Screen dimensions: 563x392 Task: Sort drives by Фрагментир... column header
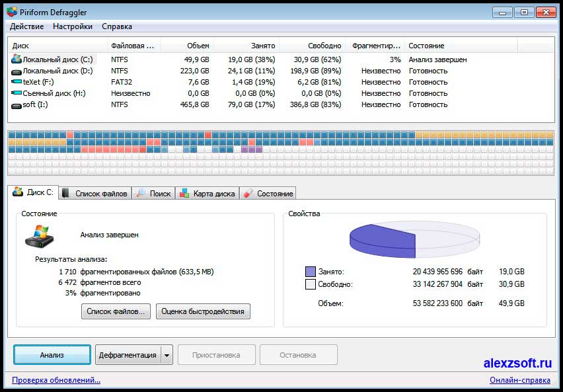coord(376,46)
